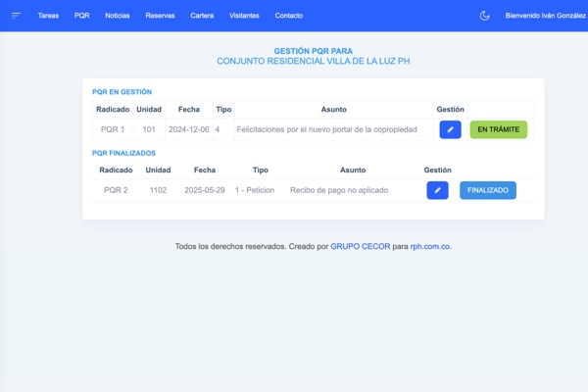Select the PQR 1 radicado cell

click(x=113, y=129)
